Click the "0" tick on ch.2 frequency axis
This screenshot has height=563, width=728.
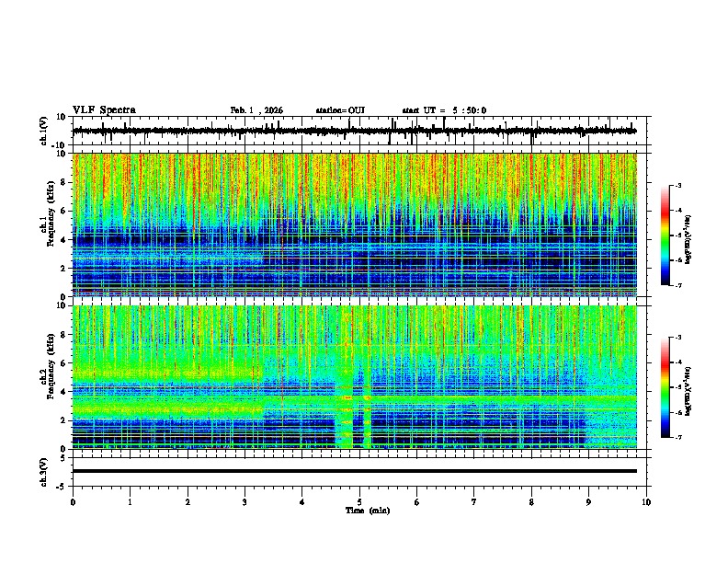tap(64, 449)
